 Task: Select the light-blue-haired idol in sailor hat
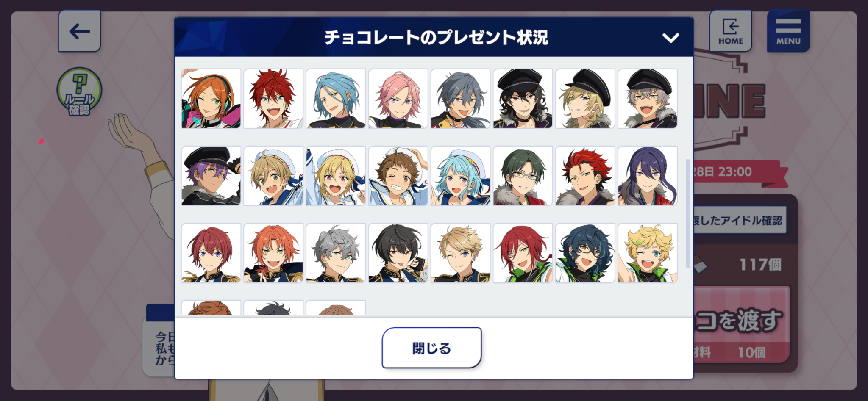[x=460, y=176]
